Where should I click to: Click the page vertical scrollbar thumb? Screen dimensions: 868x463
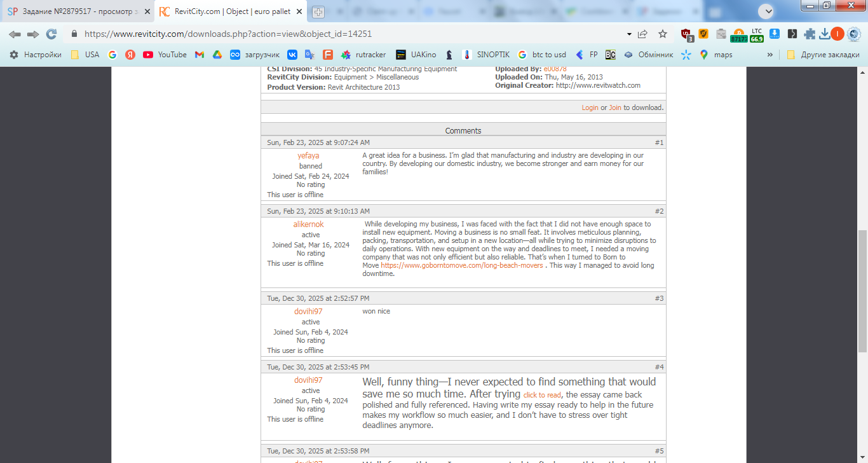[x=862, y=291]
